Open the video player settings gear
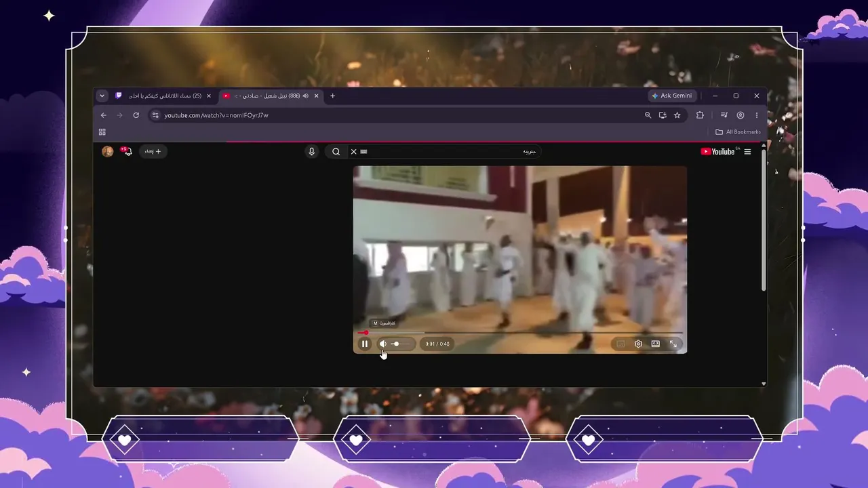 pyautogui.click(x=638, y=344)
